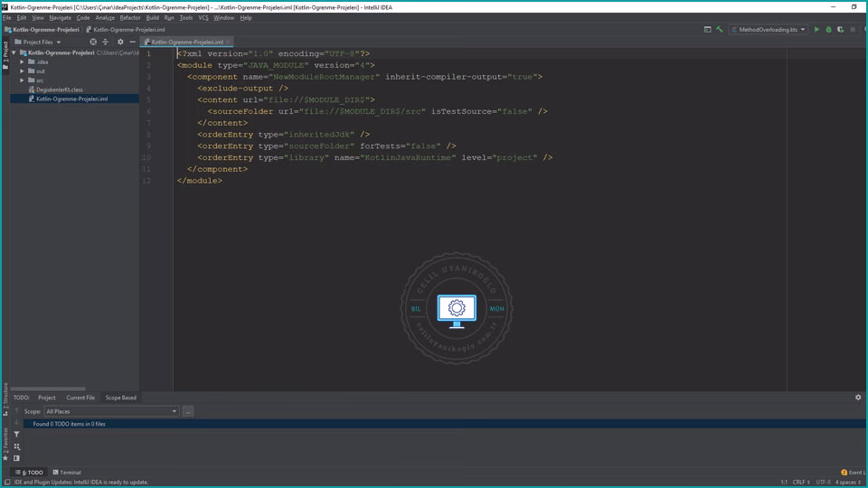Open the project structure window icon near the hammer
This screenshot has height=488, width=868.
(707, 29)
